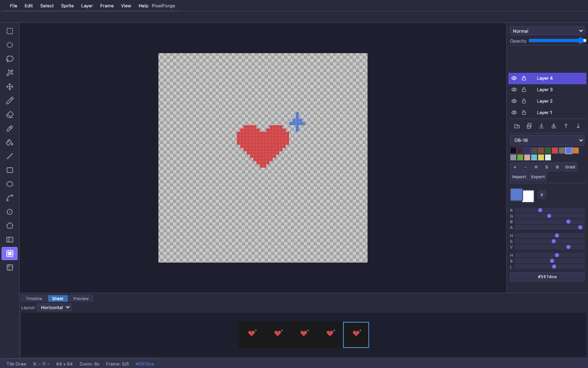588x368 pixels.
Task: Toggle visibility of Layer 1
Action: tap(514, 112)
